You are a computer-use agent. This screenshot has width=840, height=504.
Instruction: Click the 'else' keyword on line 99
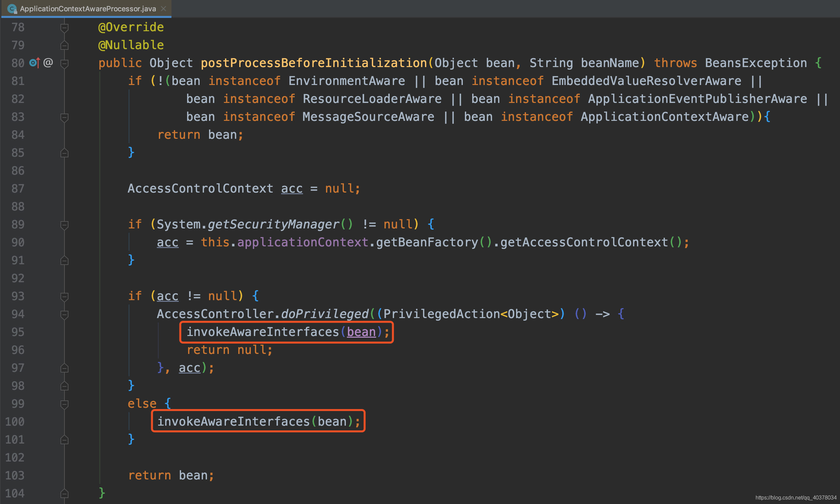(142, 403)
